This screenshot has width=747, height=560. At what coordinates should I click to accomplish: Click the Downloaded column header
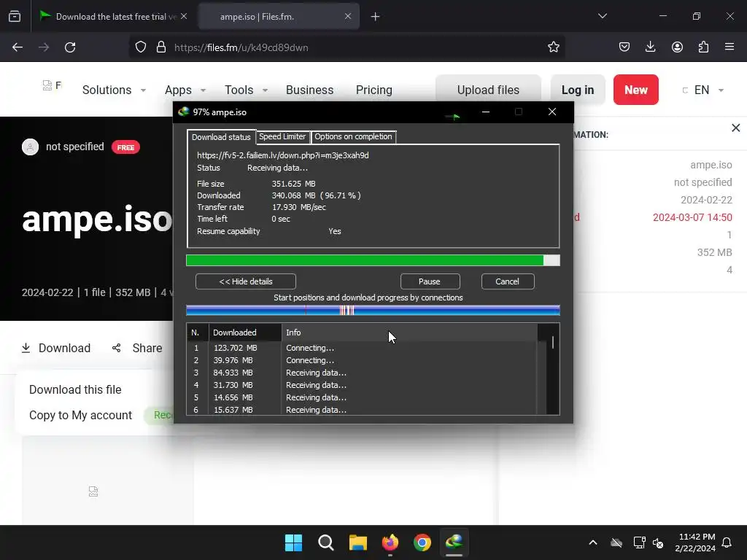[245, 332]
